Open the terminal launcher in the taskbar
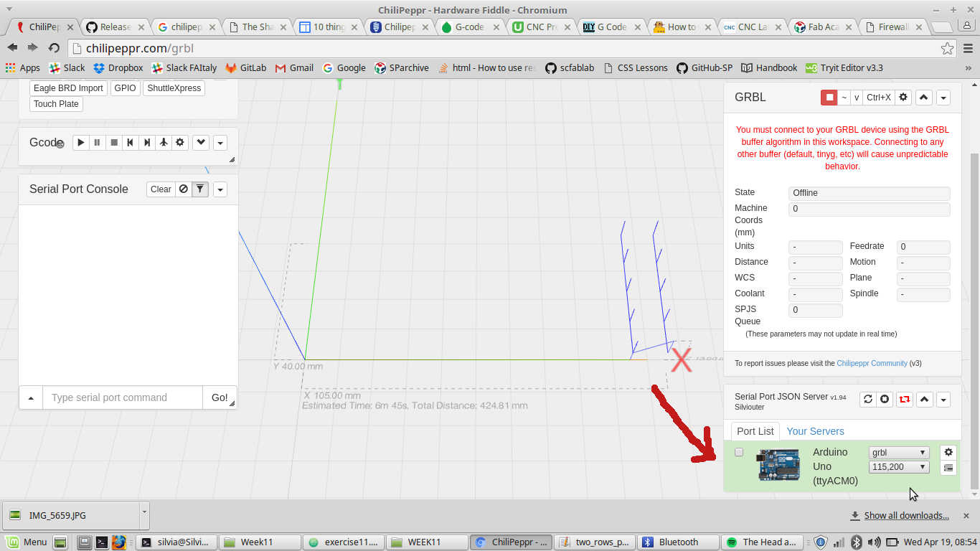The height and width of the screenshot is (551, 980). pos(102,542)
